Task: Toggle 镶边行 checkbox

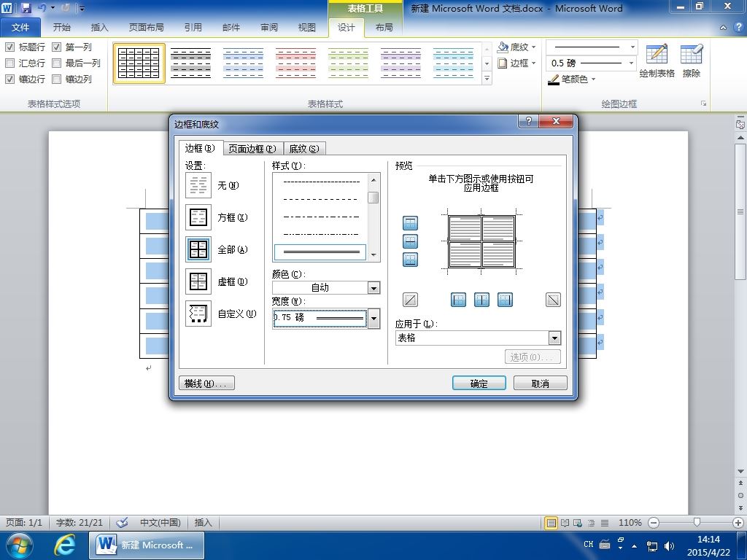Action: point(9,79)
